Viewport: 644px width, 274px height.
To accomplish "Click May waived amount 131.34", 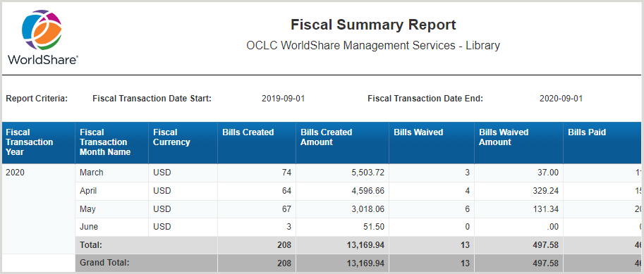I will tap(545, 208).
